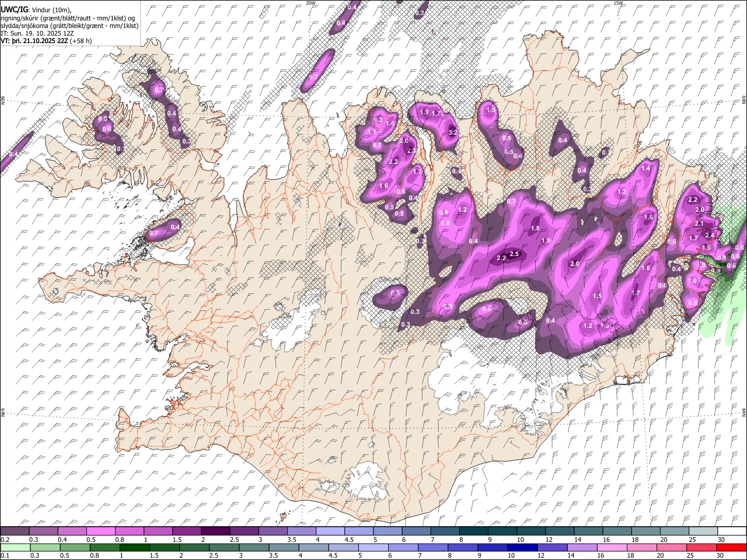
Task: Click the snow legend swatch between 4 and 4.5
Action: tap(330, 531)
